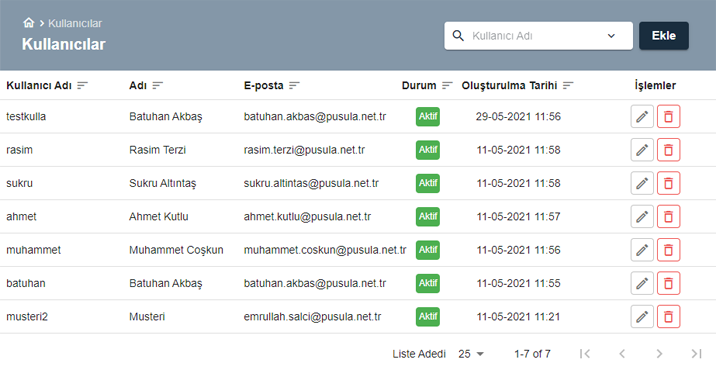Click date 29-05-2021 11:56
This screenshot has width=716, height=372.
click(518, 116)
